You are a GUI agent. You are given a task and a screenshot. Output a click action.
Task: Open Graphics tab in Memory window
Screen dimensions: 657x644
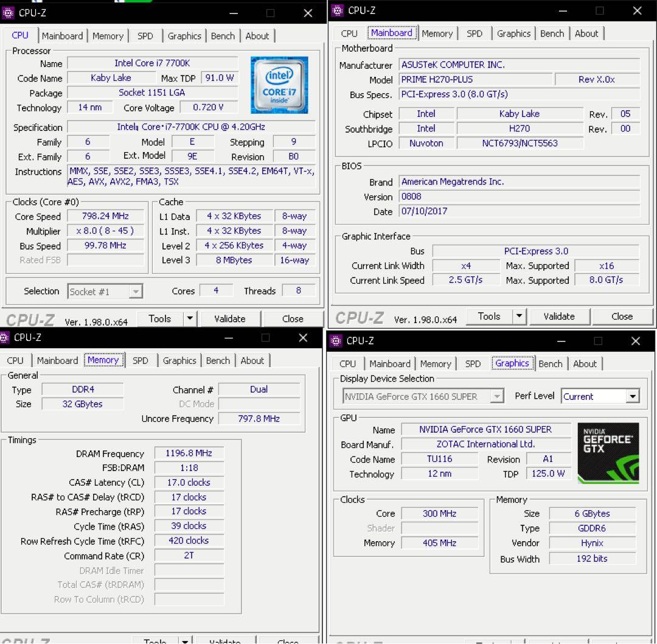coord(179,360)
